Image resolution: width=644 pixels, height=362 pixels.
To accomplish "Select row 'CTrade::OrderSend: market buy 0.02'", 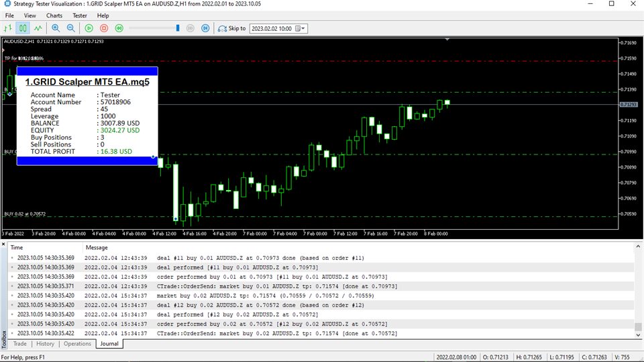I will click(x=321, y=334).
